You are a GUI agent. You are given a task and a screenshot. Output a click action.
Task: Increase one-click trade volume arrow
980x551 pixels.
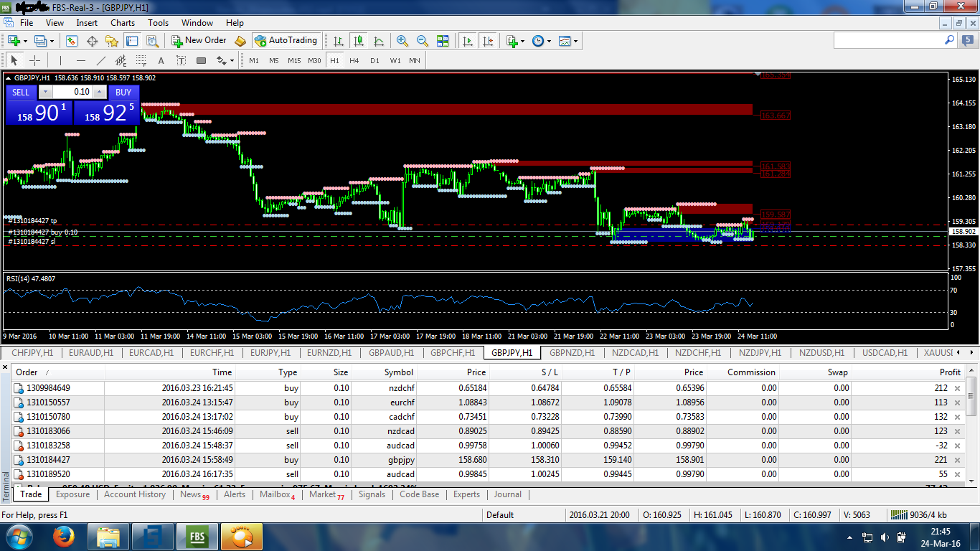pos(100,92)
